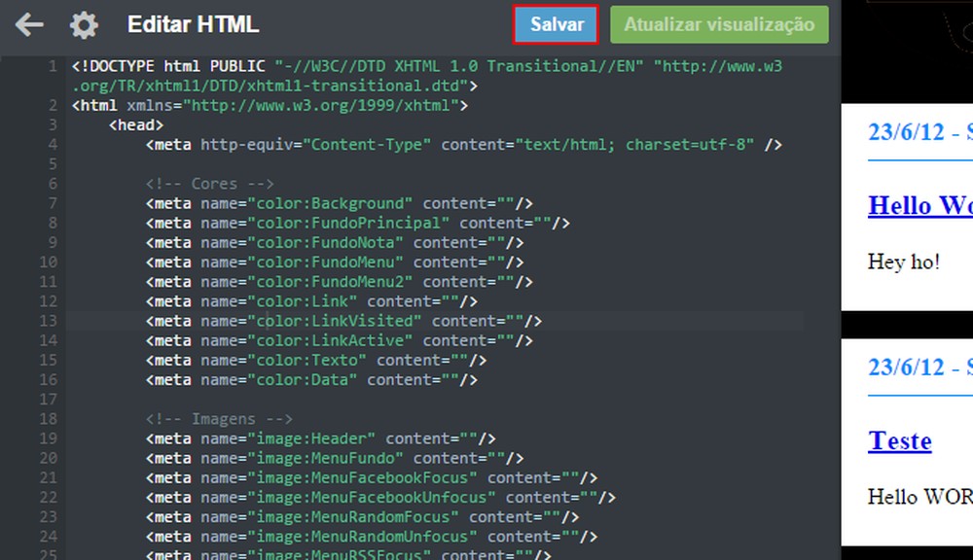973x560 pixels.
Task: Click line number 13 in the gutter
Action: [53, 320]
